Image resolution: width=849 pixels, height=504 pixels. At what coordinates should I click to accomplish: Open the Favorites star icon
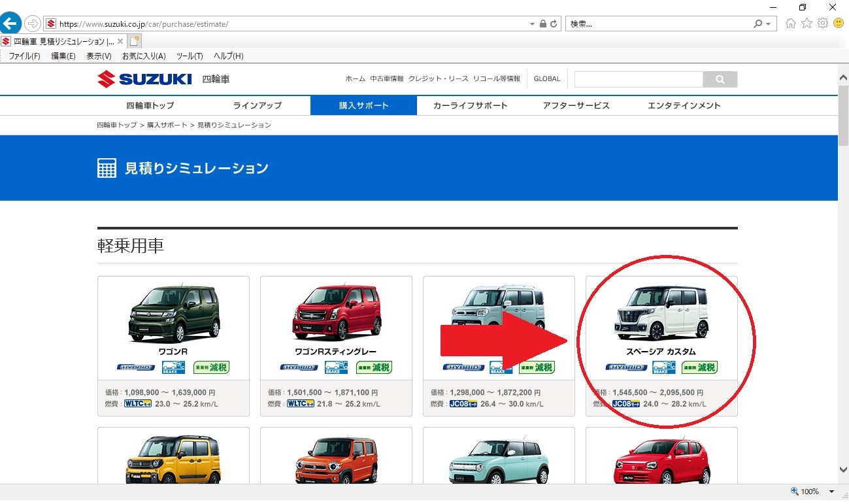tap(807, 24)
